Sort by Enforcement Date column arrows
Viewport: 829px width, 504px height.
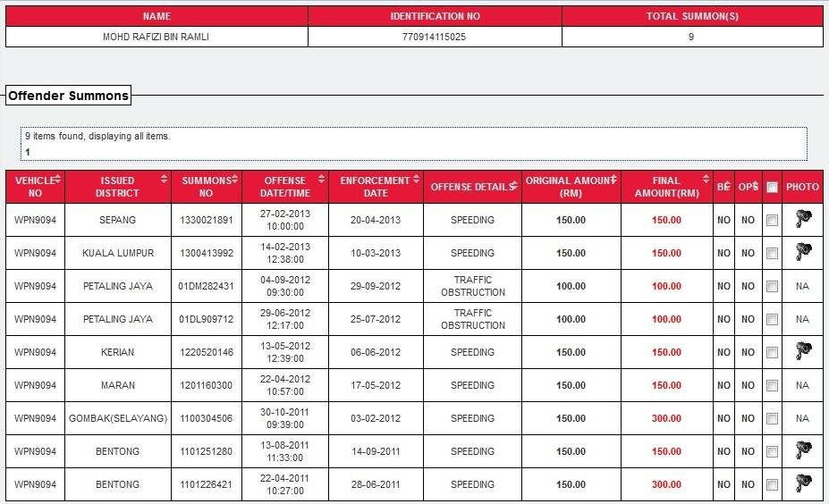(x=416, y=179)
